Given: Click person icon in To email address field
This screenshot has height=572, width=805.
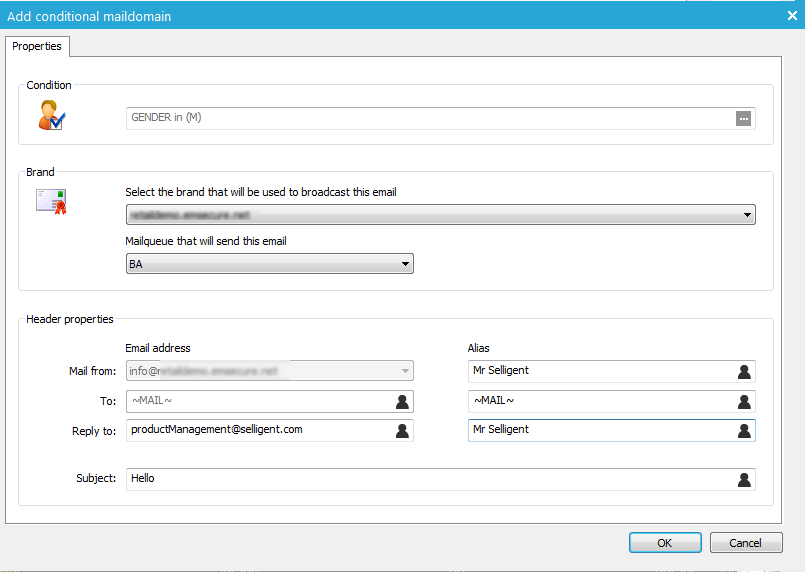Looking at the screenshot, I should coord(401,401).
